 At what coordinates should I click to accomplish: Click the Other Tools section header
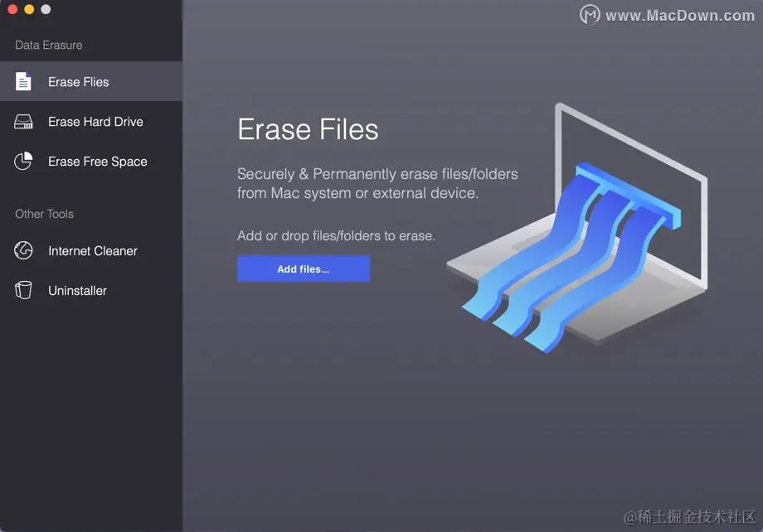44,214
